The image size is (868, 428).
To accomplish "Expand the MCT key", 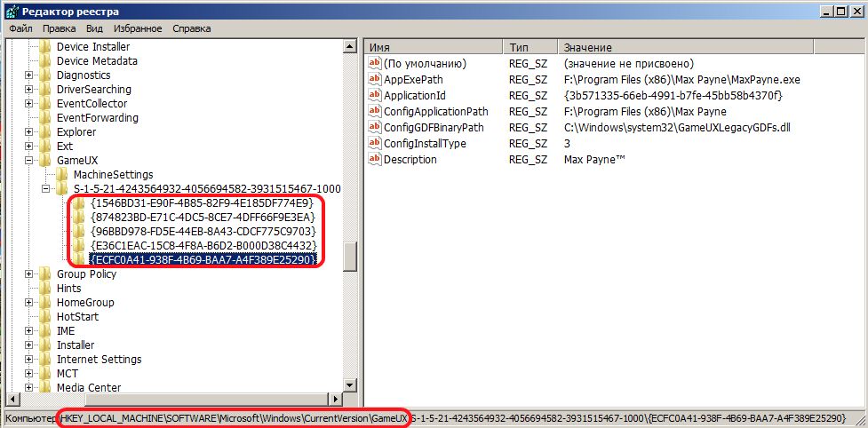I will tap(28, 374).
